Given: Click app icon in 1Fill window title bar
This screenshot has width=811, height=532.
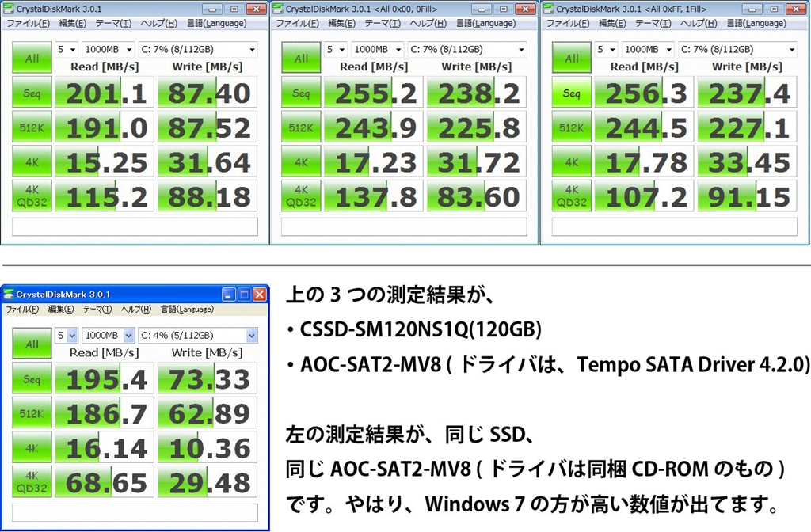Looking at the screenshot, I should click(548, 9).
